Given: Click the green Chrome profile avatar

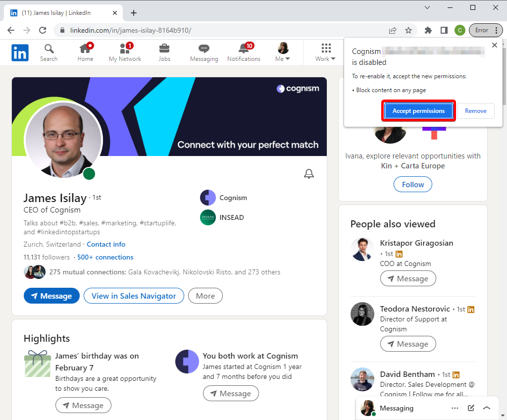Looking at the screenshot, I should (460, 30).
